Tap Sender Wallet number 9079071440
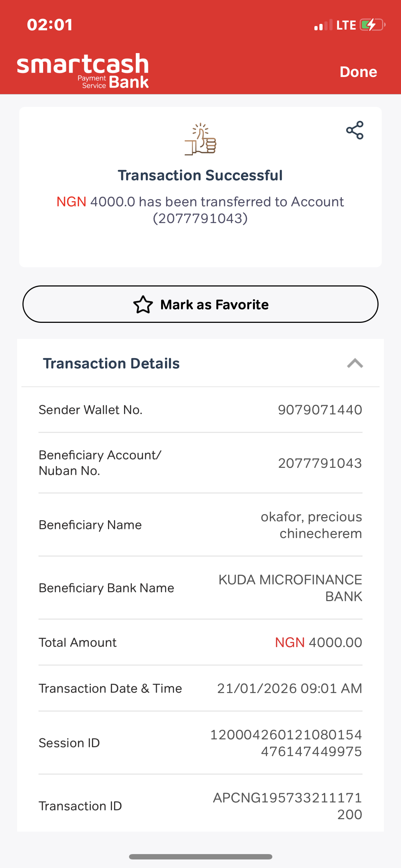The image size is (401, 868). tap(320, 410)
